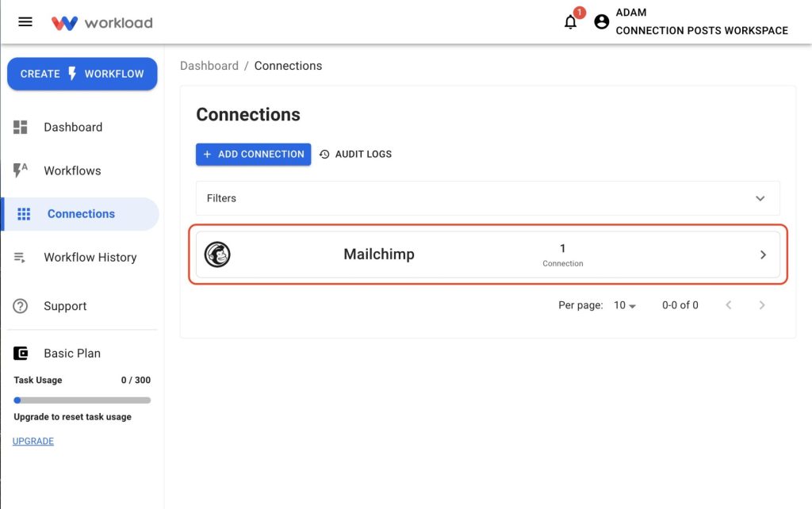
Task: Click the Connections page heading
Action: pyautogui.click(x=248, y=114)
